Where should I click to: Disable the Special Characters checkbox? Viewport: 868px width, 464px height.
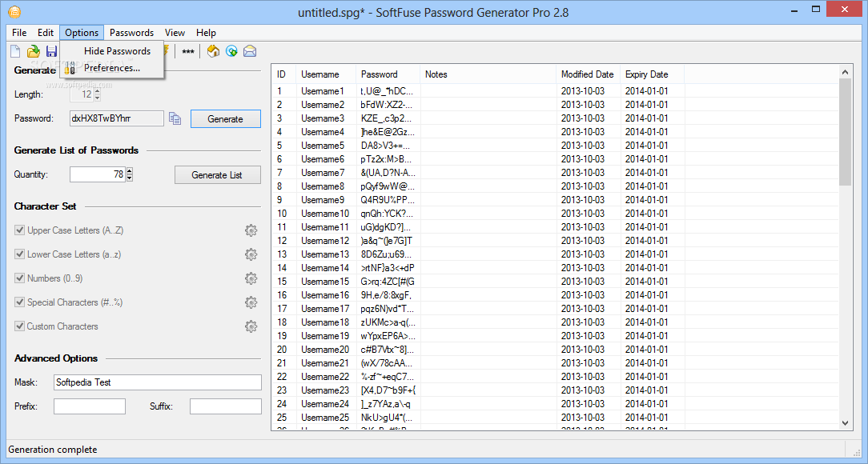click(20, 302)
